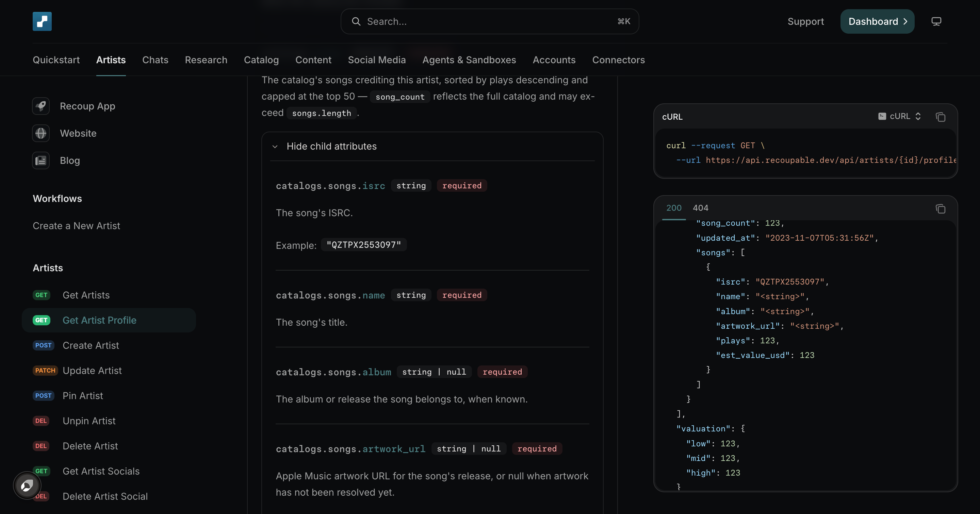Open the assistant chat bubble icon
This screenshot has width=980, height=514.
(27, 485)
